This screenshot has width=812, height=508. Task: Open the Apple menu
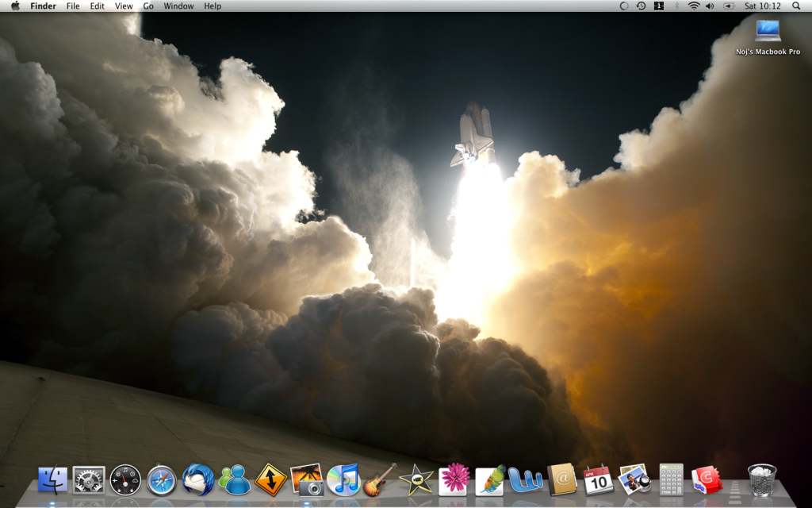click(x=15, y=6)
